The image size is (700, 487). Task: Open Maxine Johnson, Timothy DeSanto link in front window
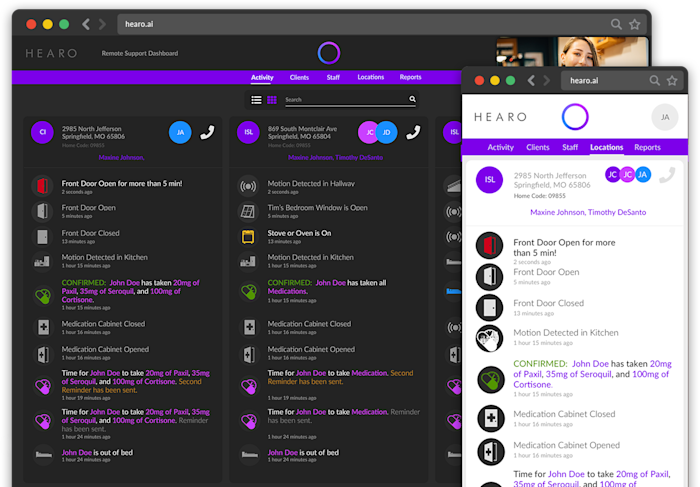(588, 212)
